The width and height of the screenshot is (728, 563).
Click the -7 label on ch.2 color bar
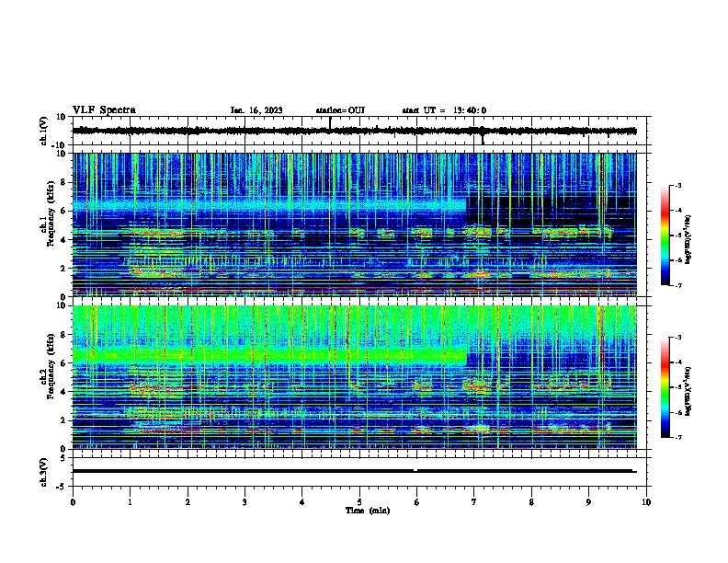pyautogui.click(x=677, y=438)
